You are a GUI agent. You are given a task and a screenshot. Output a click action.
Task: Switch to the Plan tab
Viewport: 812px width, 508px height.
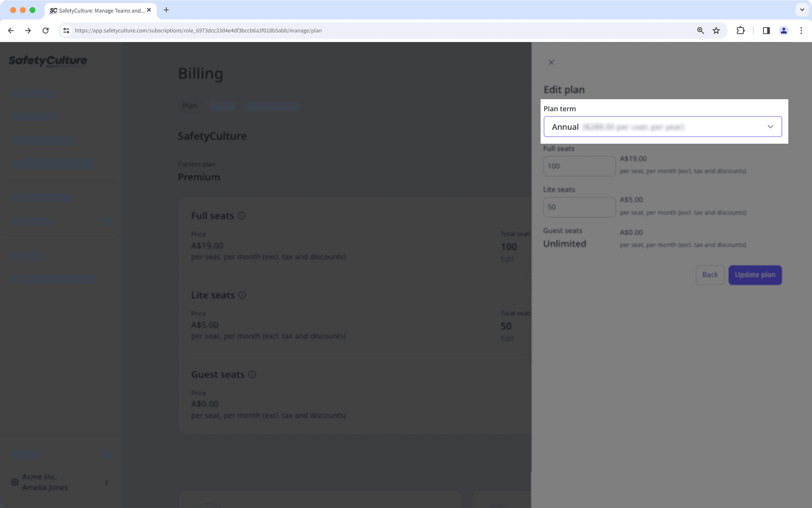point(189,105)
